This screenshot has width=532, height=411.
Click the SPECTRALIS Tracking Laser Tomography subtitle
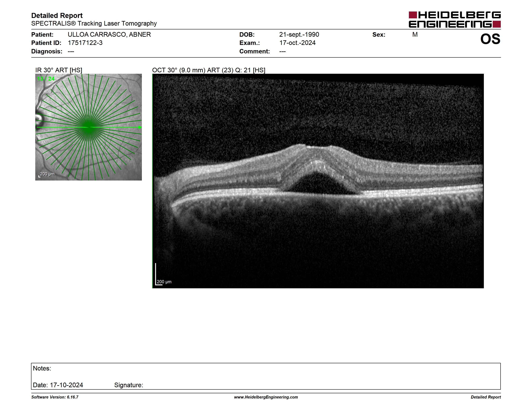tap(94, 23)
